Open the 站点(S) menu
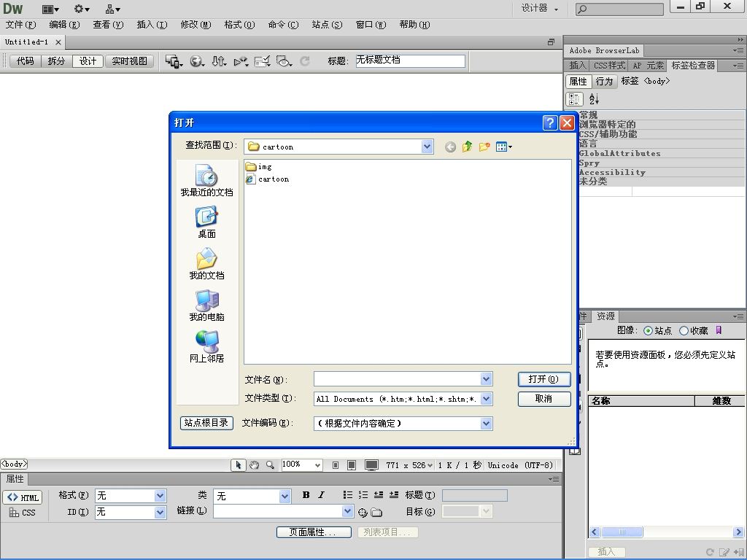 pos(327,24)
